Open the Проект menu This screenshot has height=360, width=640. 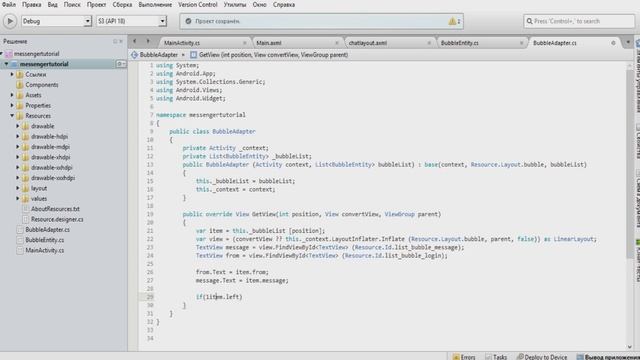click(x=96, y=5)
